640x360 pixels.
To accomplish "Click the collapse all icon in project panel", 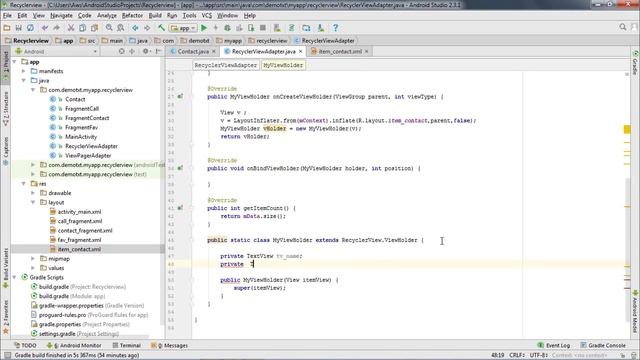I will [x=132, y=51].
